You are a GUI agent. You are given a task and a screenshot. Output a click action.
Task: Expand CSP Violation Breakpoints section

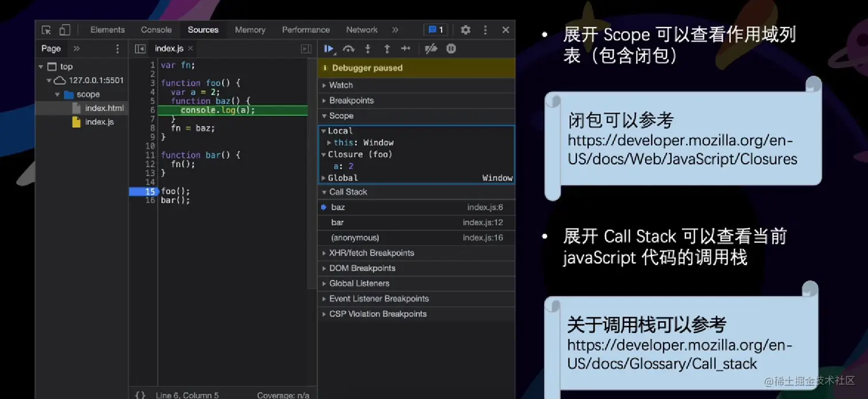pos(416,314)
